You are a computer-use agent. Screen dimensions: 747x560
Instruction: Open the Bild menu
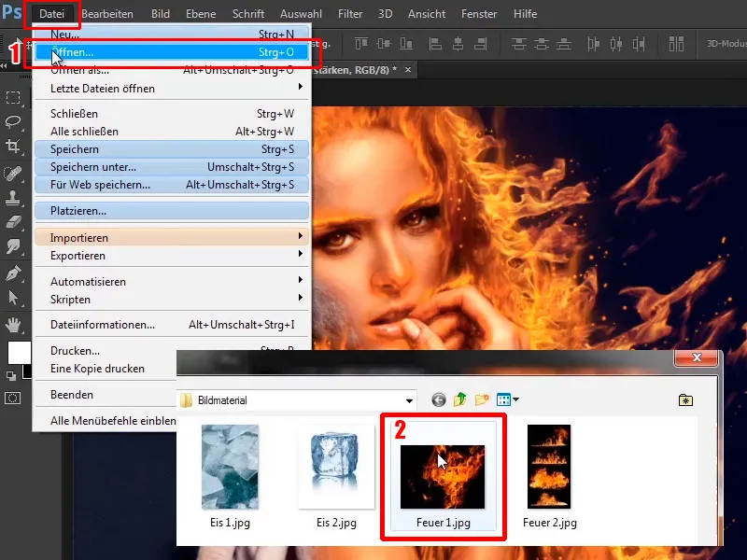pyautogui.click(x=161, y=14)
